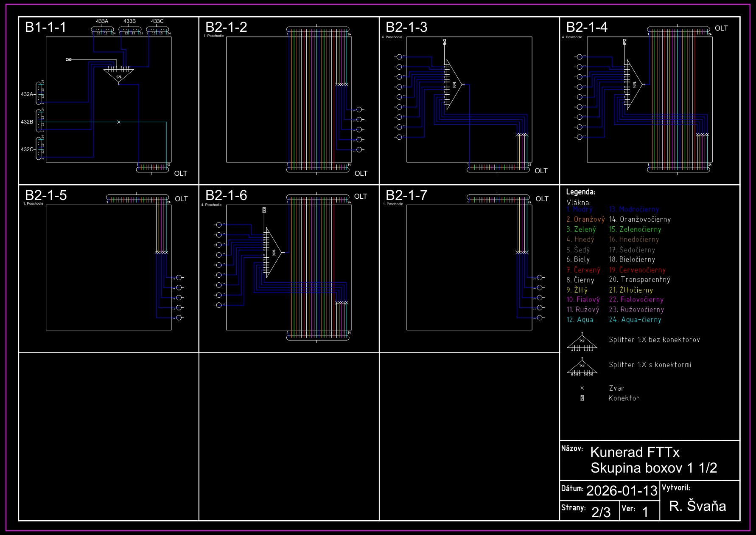756x535 pixels.
Task: Pick the '12. Aqua' legend color entry
Action: (580, 320)
